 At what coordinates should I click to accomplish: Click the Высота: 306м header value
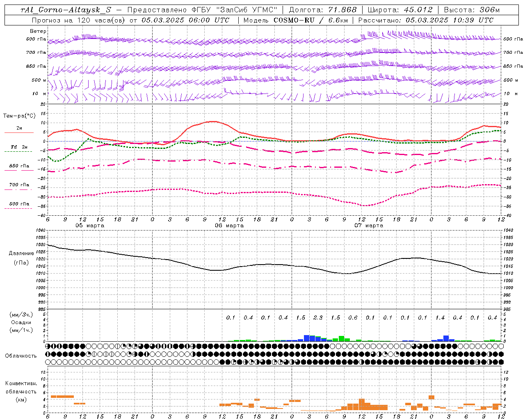tap(472, 10)
